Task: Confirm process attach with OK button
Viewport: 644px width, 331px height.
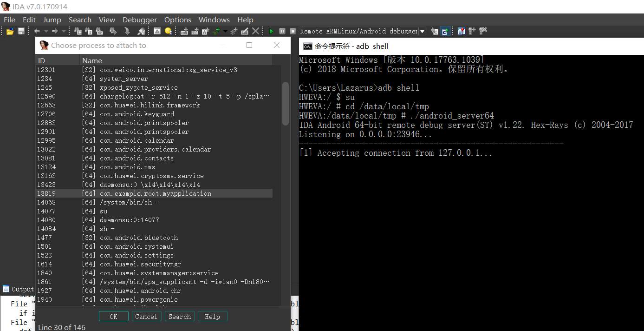Action: pos(113,316)
